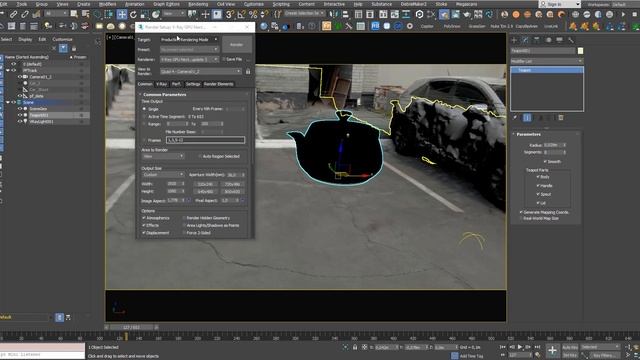Switch to the Render Elements tab

[x=218, y=84]
